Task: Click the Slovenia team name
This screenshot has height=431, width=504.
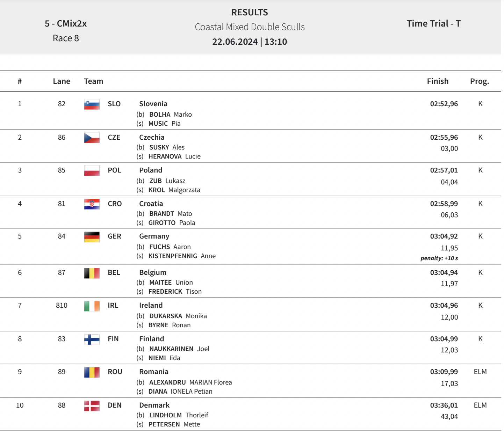Action: pyautogui.click(x=153, y=104)
